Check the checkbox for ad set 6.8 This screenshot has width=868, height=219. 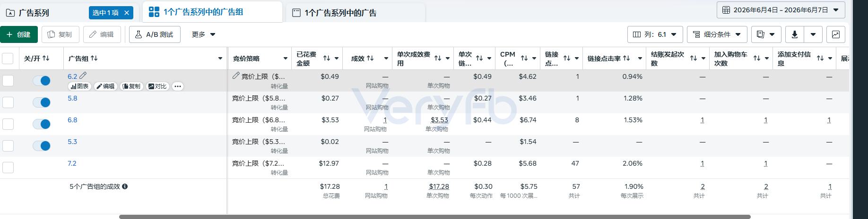click(x=8, y=124)
